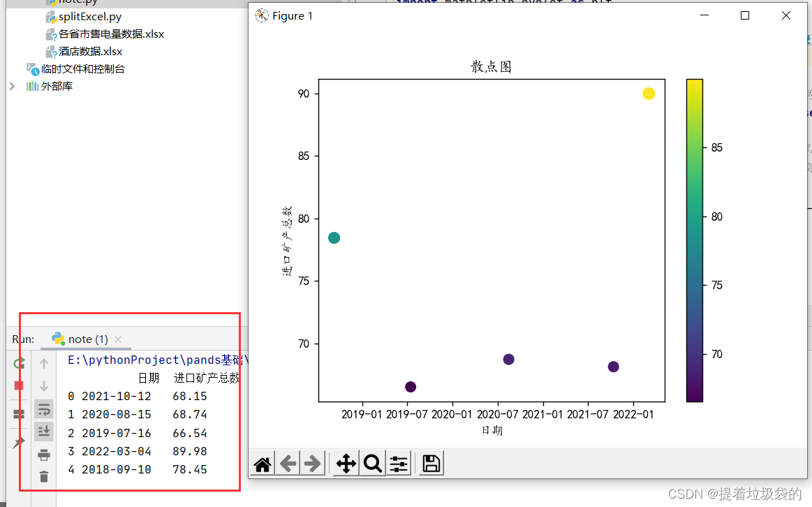This screenshot has width=812, height=507.
Task: Click the red Stop process icon
Action: [19, 385]
